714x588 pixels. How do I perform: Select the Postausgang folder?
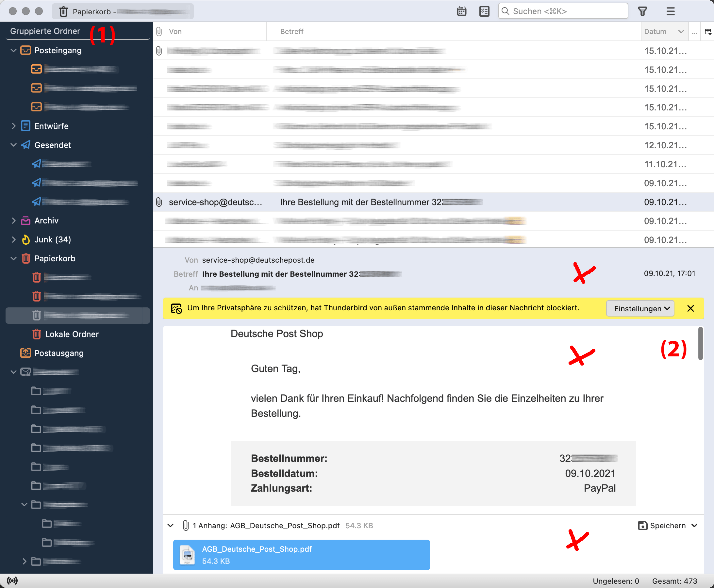pos(58,353)
